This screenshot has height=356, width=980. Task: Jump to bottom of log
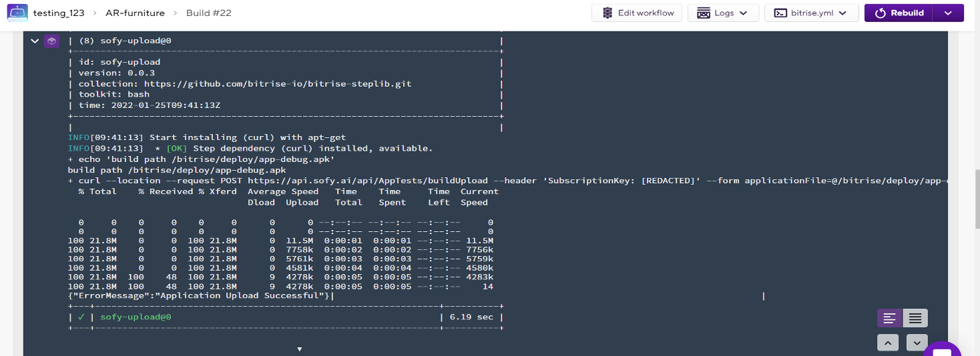pyautogui.click(x=917, y=343)
